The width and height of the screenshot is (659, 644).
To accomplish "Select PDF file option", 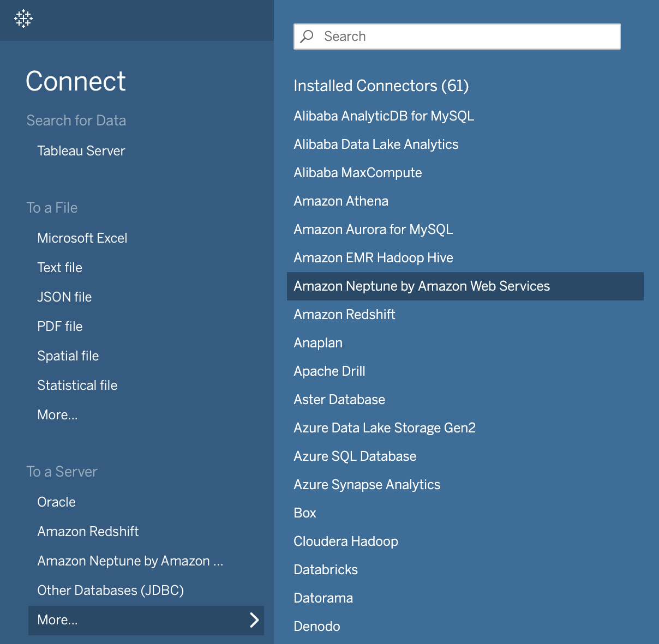I will click(60, 327).
